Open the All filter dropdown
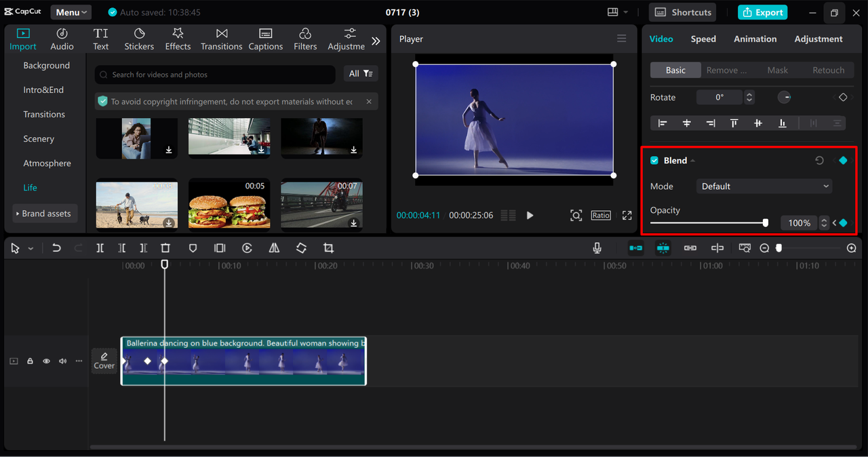Image resolution: width=868 pixels, height=457 pixels. (361, 73)
